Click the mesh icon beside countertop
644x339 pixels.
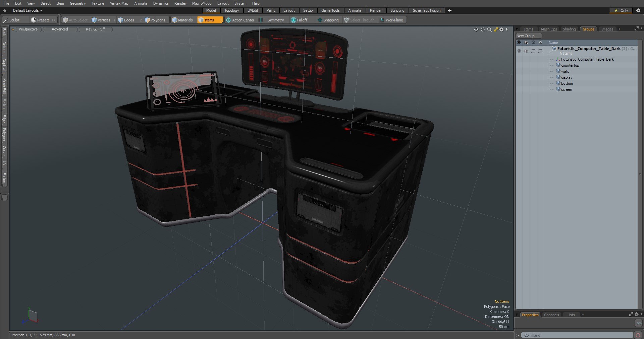coord(558,65)
